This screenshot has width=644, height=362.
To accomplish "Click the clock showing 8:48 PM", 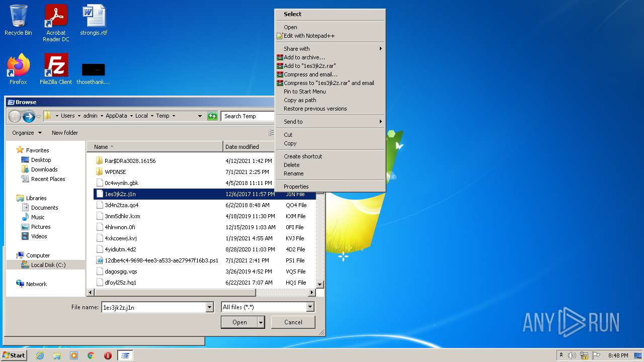I will coord(618,355).
